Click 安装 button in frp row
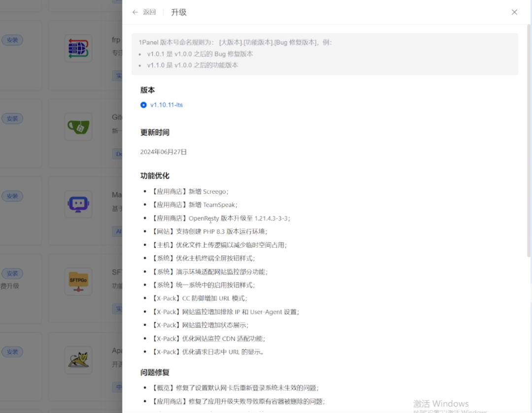Viewport: 532px width, 413px height. coord(12,40)
